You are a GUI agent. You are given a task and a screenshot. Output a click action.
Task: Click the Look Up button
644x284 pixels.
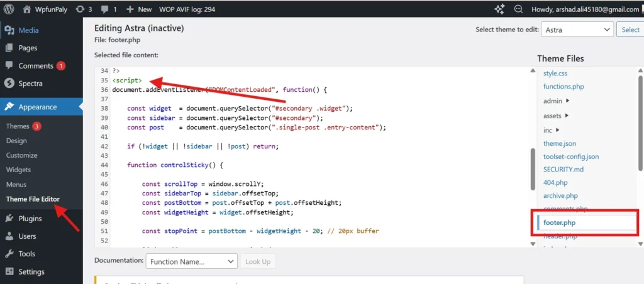(x=258, y=261)
